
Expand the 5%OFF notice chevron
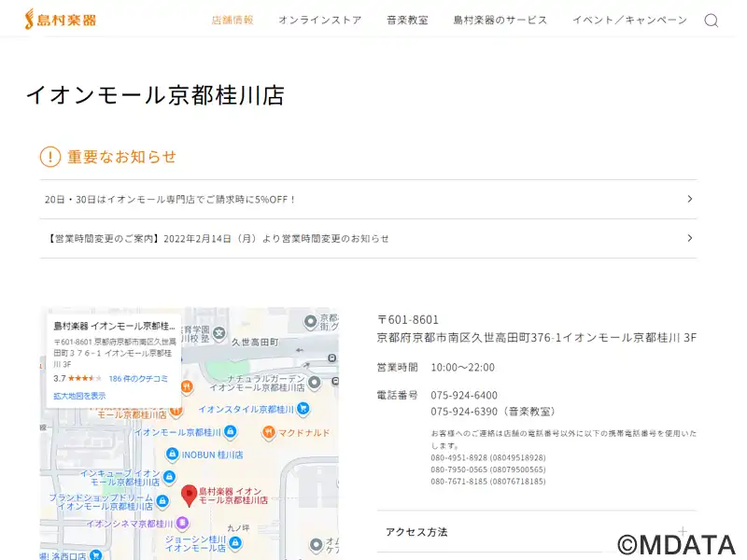click(x=689, y=199)
